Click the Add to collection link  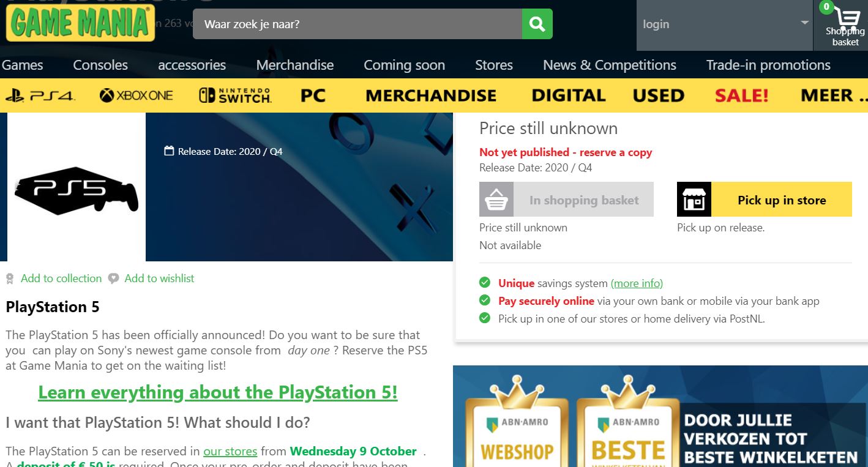pos(61,278)
